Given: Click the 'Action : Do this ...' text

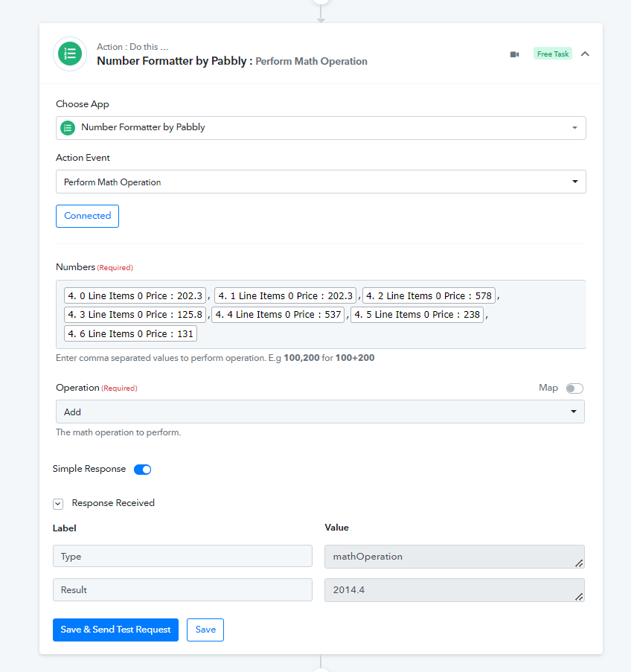Looking at the screenshot, I should click(x=132, y=47).
